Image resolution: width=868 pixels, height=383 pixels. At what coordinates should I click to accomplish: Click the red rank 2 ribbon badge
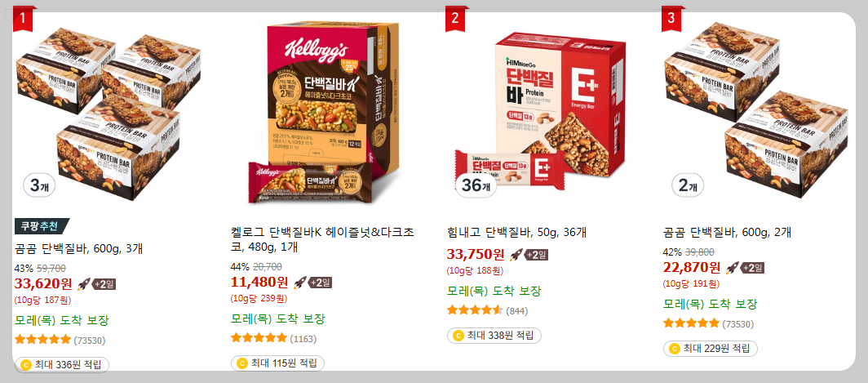[x=455, y=18]
